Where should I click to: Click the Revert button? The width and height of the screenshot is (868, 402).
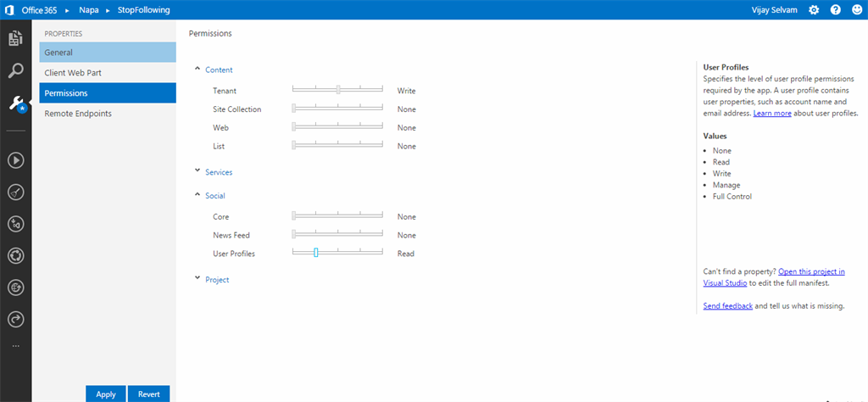pos(149,394)
